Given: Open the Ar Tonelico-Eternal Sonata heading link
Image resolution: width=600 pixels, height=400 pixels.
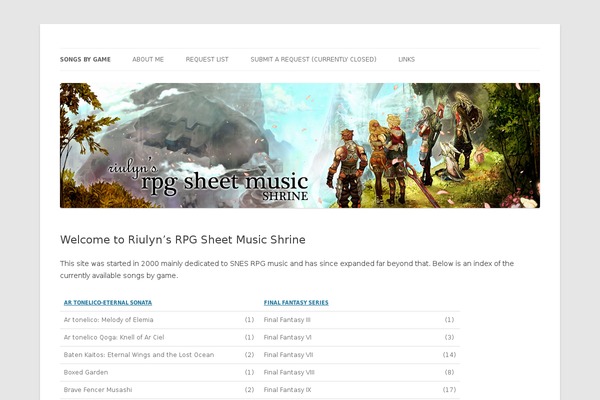Looking at the screenshot, I should [108, 302].
